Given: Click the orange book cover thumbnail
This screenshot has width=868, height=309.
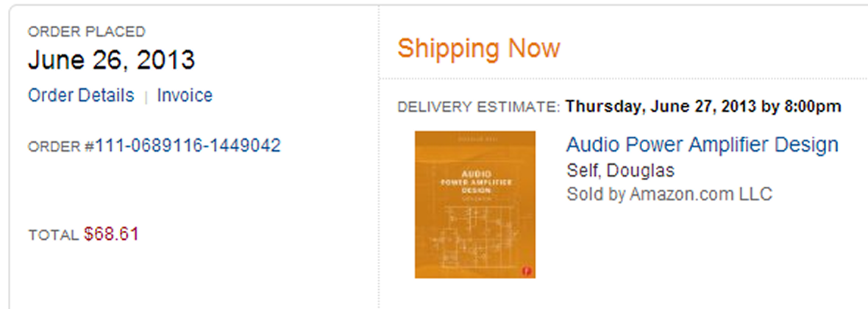Looking at the screenshot, I should pyautogui.click(x=475, y=205).
